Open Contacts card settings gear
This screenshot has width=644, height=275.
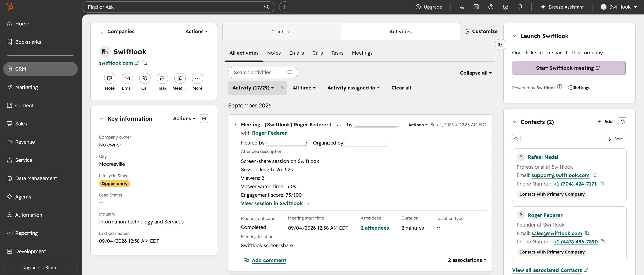(623, 122)
